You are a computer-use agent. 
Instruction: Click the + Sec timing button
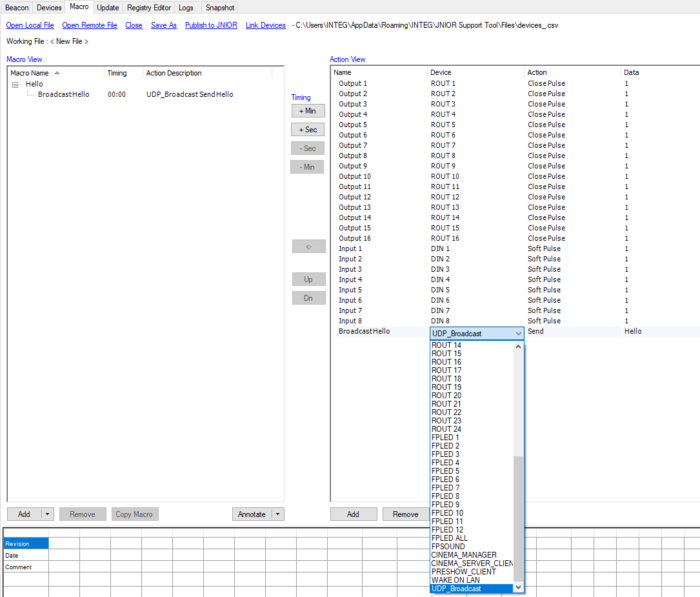pos(308,129)
